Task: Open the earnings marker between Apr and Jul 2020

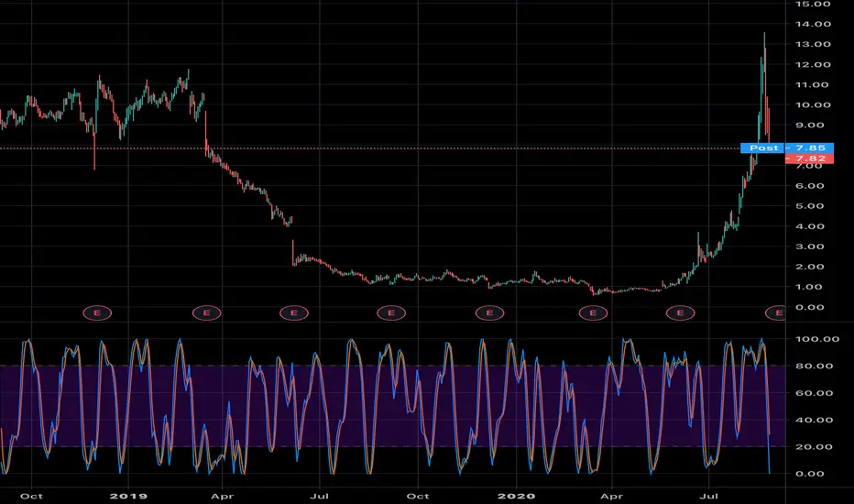Action: pos(681,312)
